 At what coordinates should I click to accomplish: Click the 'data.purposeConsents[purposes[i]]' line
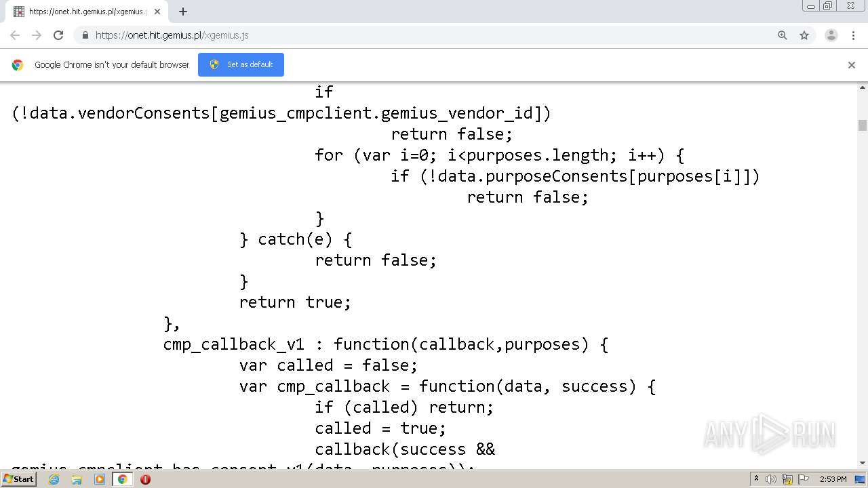575,176
